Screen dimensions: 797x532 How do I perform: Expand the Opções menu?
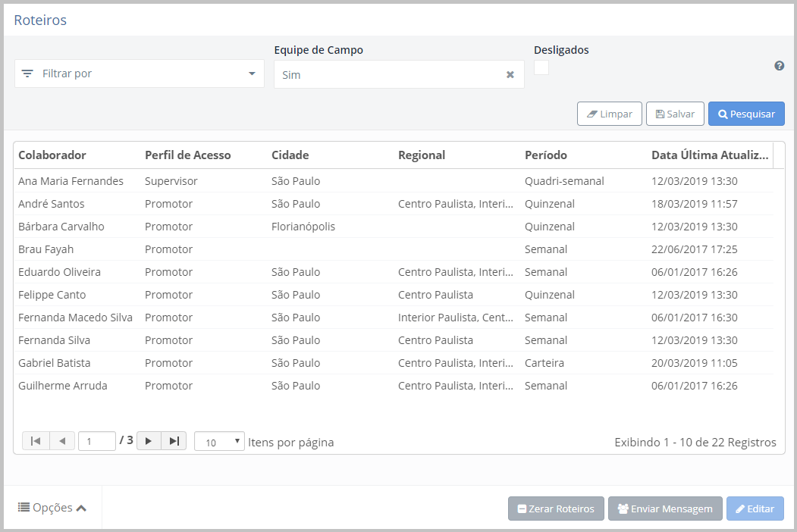pos(52,508)
